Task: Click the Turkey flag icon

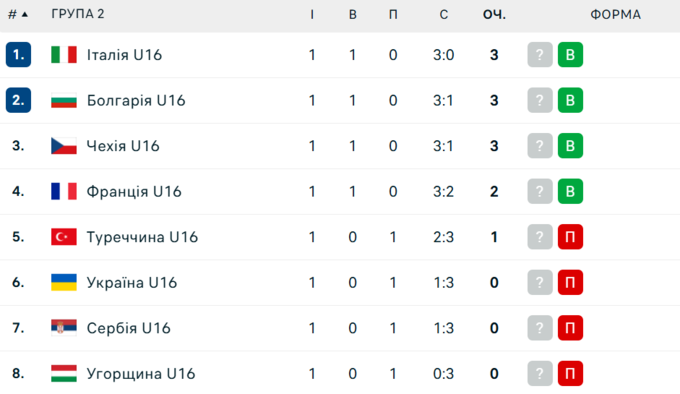Action: pos(64,237)
